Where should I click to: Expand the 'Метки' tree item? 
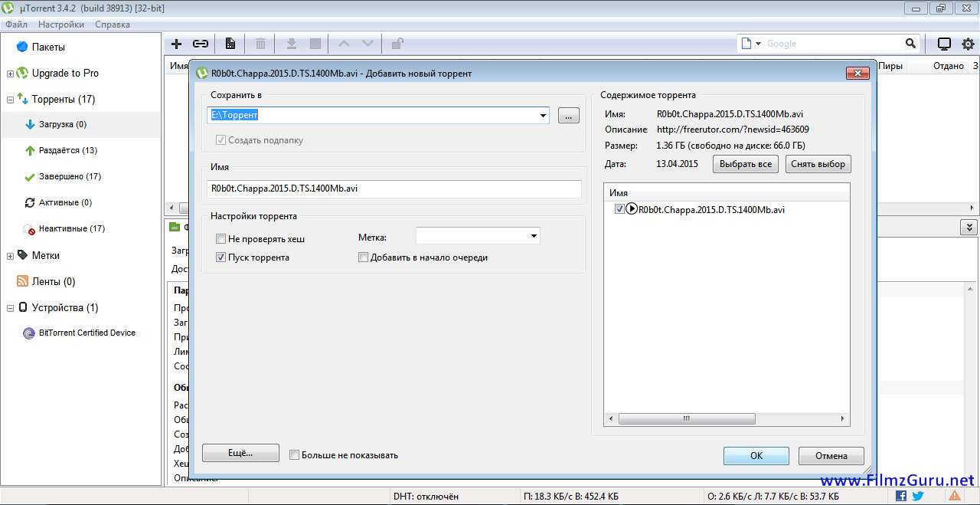click(x=10, y=256)
